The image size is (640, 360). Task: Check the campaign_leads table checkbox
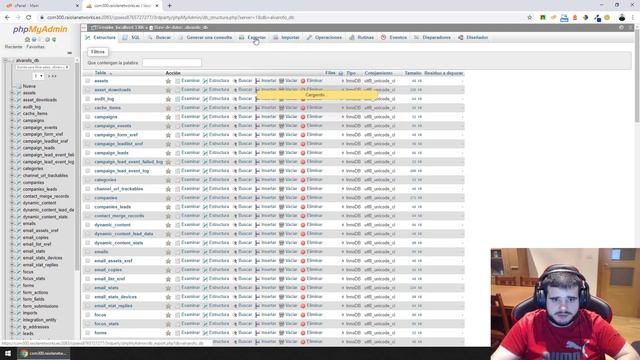tap(88, 153)
